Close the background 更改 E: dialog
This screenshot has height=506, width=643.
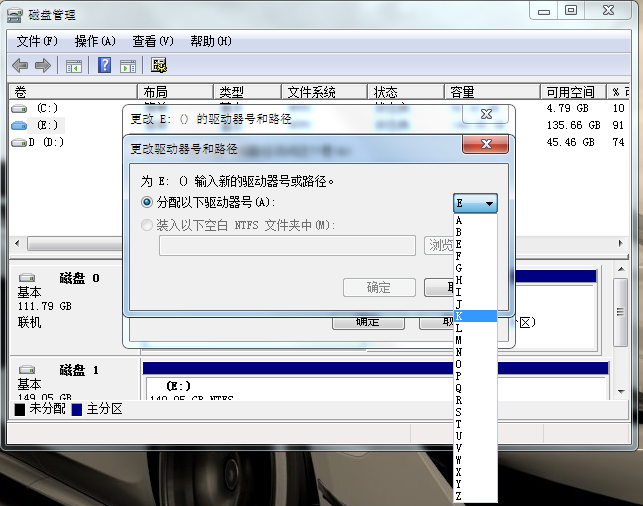[x=486, y=114]
